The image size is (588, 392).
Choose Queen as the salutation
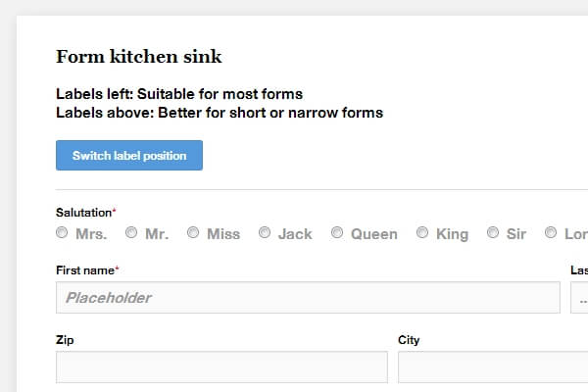pos(337,233)
